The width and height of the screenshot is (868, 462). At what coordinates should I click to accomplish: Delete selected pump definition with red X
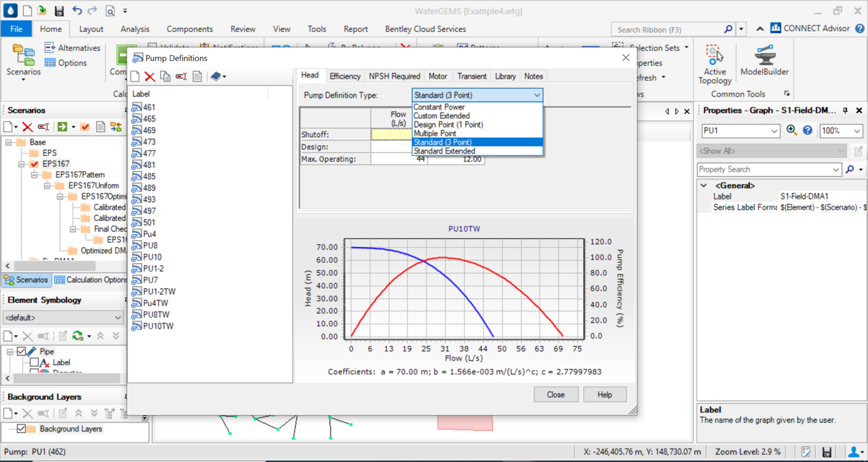point(150,76)
